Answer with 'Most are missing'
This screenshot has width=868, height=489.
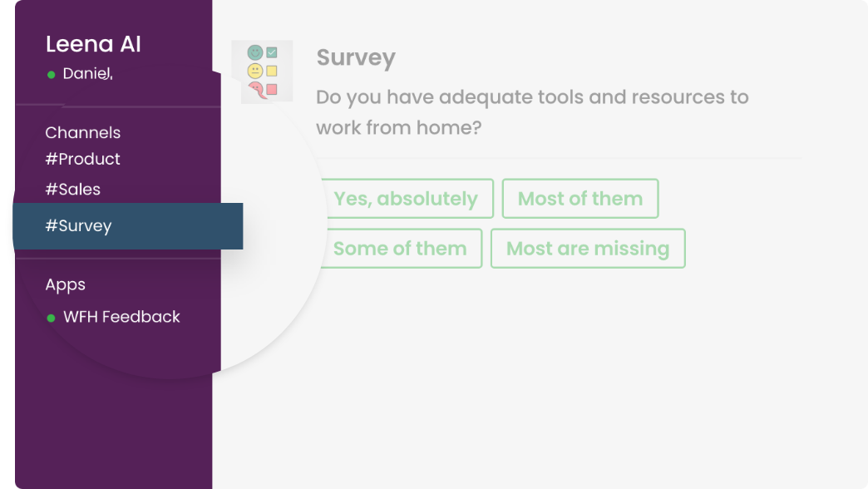coord(588,248)
